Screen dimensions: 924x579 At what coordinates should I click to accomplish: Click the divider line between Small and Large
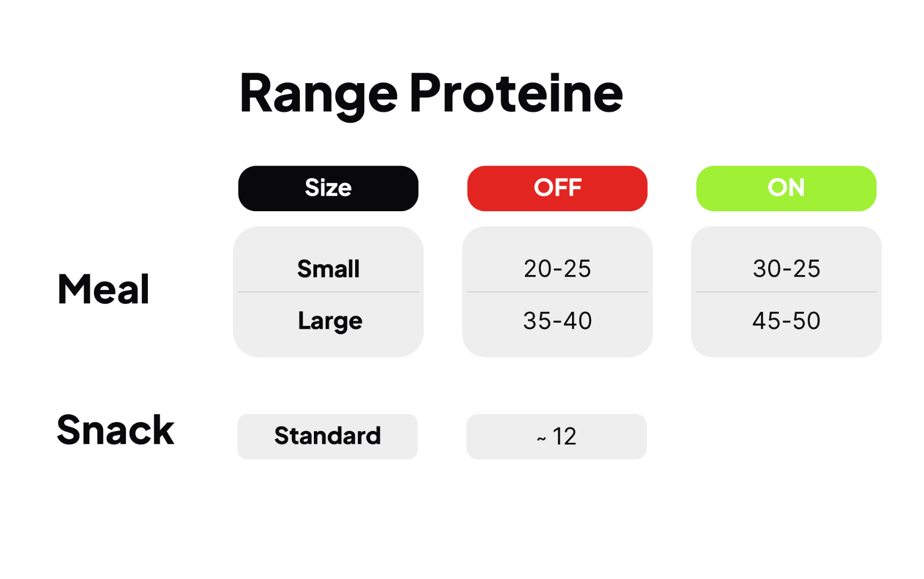coord(328,292)
